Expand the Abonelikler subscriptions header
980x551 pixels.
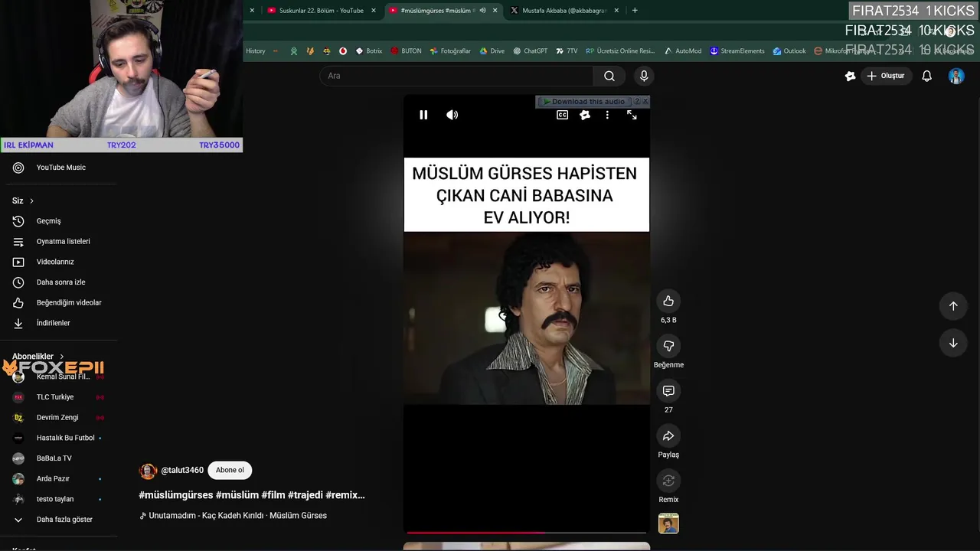[x=38, y=356]
